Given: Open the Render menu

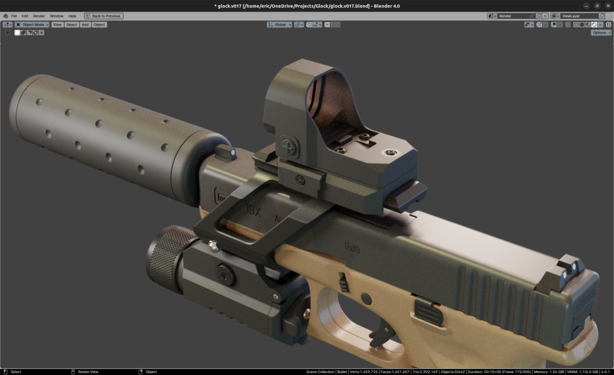Looking at the screenshot, I should 39,16.
